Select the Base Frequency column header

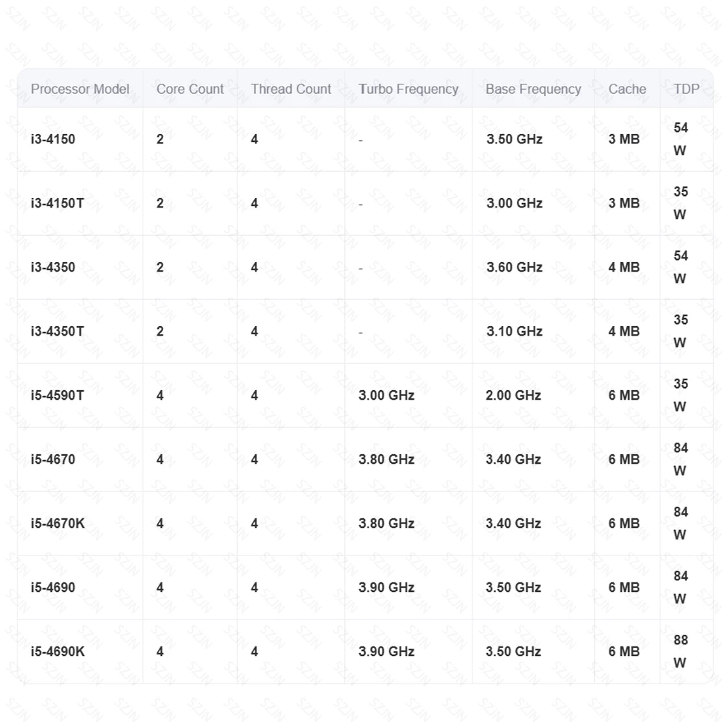533,89
